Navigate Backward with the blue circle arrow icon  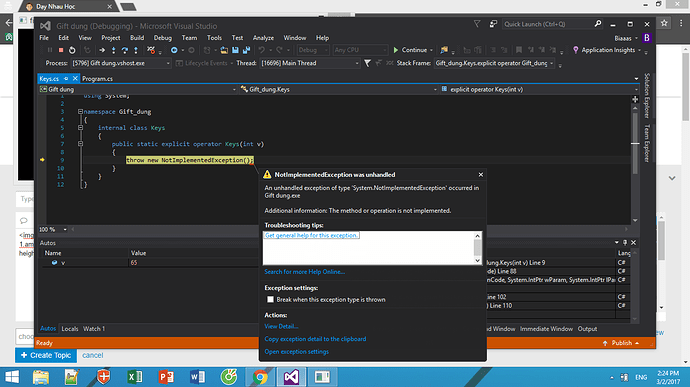(174, 50)
